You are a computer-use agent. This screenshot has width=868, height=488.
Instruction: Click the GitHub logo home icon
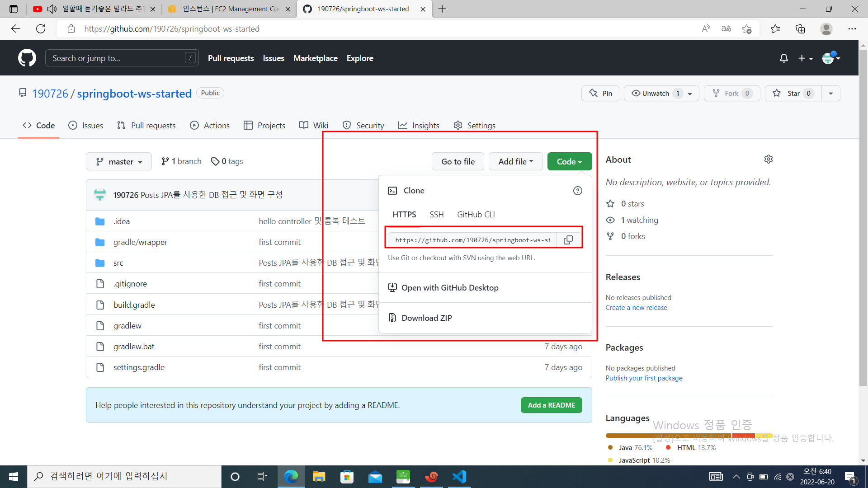pyautogui.click(x=27, y=58)
